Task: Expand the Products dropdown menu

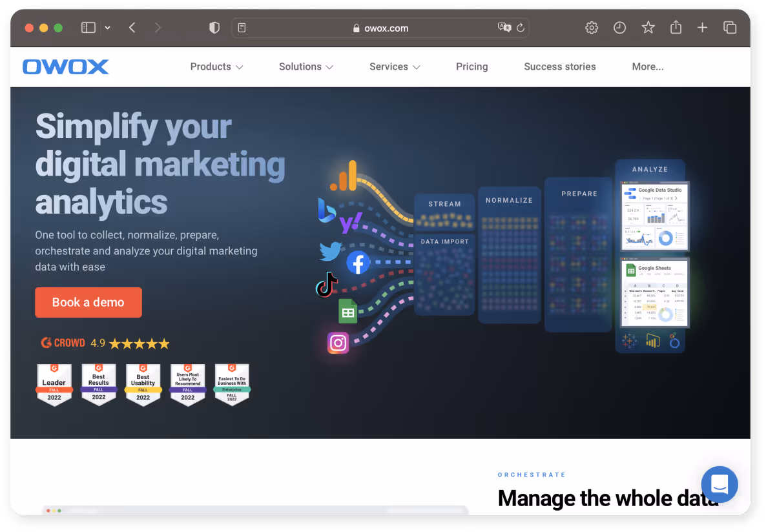Action: [x=216, y=66]
